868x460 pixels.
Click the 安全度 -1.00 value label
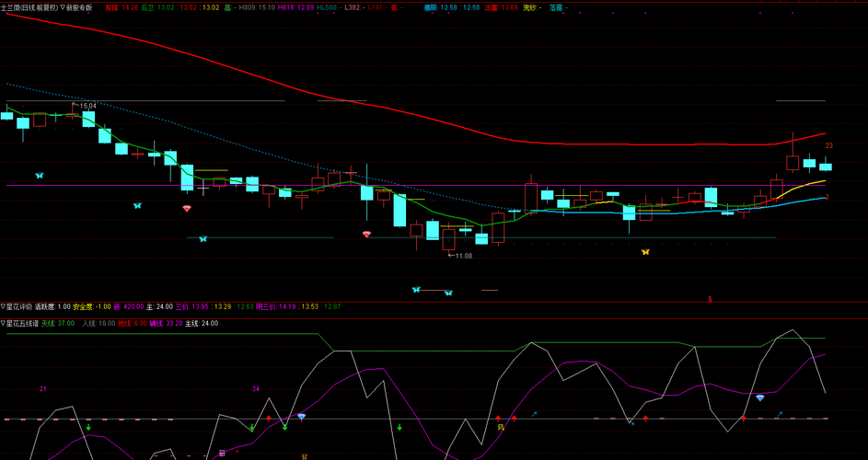tap(92, 306)
